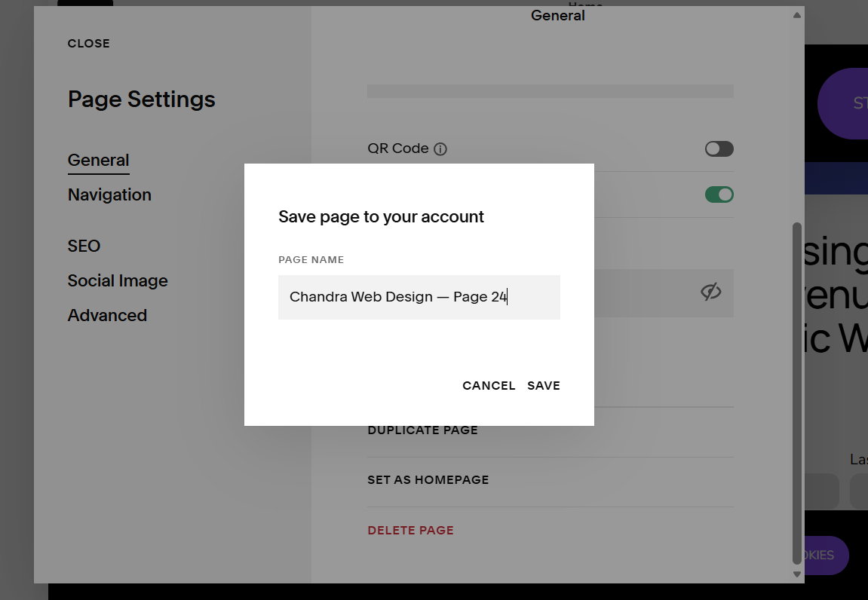
Task: Click the PAGE NAME text field
Action: click(x=419, y=297)
